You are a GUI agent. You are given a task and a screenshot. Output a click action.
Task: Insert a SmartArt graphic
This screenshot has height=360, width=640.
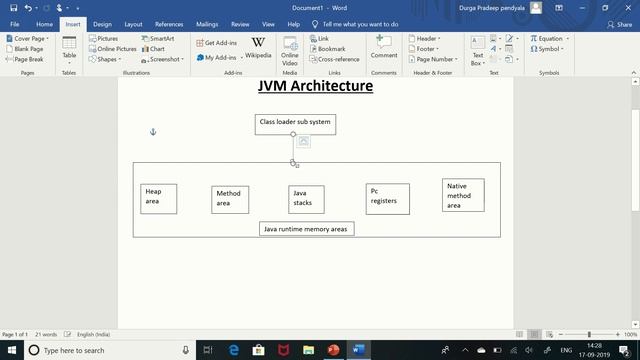click(158, 38)
